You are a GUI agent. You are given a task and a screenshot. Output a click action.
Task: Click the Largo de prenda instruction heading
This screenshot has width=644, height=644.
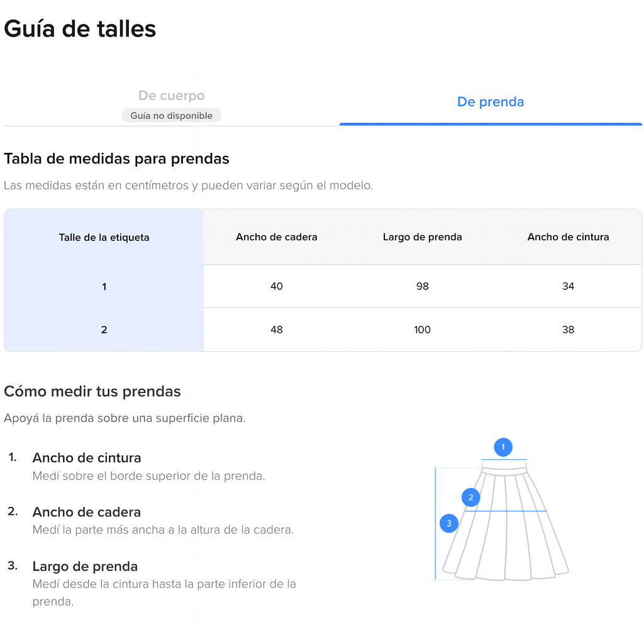pos(85,566)
